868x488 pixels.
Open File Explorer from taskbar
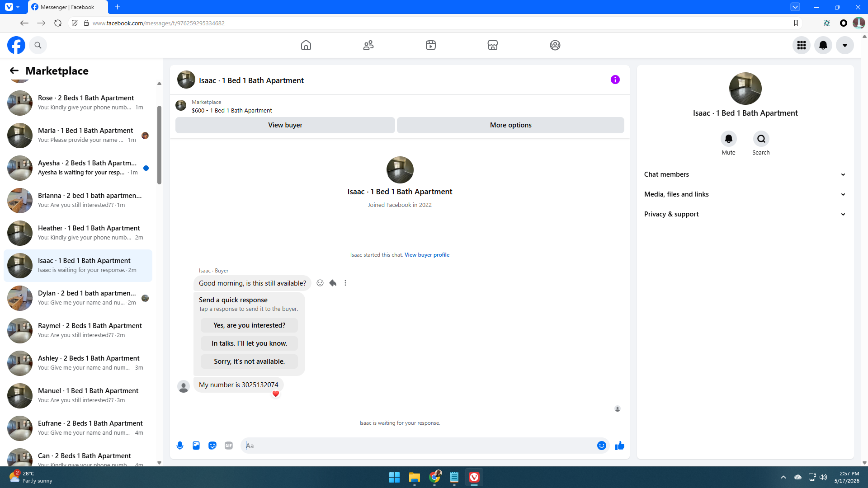click(415, 477)
